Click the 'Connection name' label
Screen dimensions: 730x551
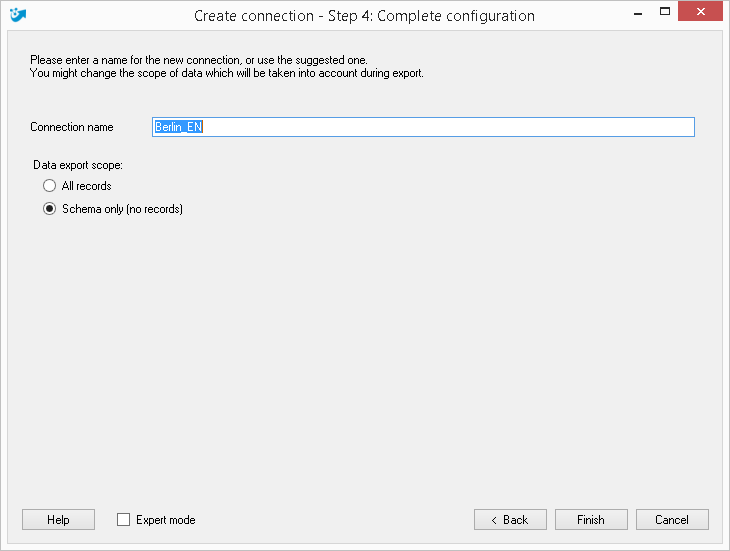pos(72,127)
